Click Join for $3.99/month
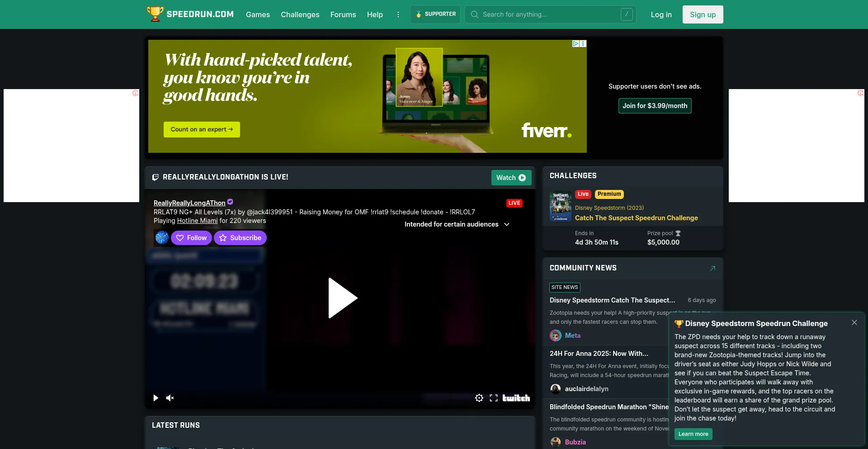Viewport: 868px width, 449px height. (655, 105)
